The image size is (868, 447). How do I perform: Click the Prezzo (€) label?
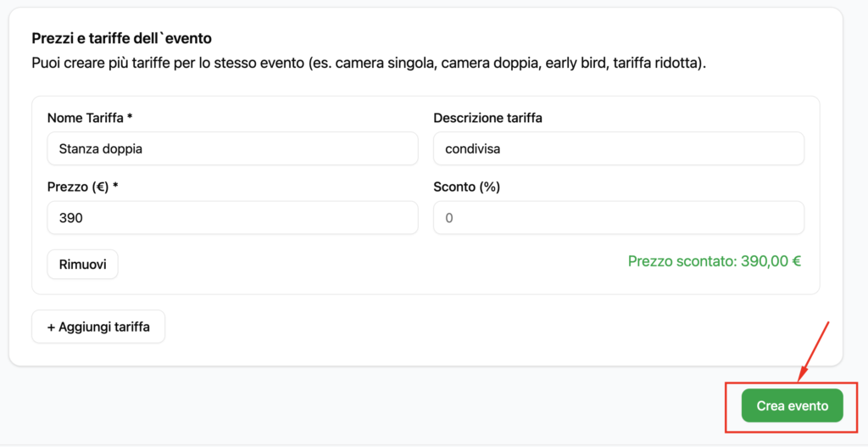78,187
